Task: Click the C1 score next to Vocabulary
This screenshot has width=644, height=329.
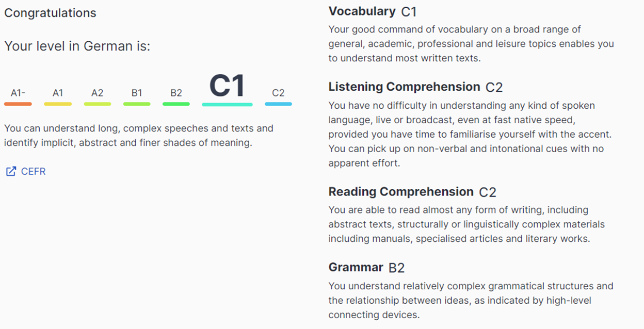Action: [x=409, y=12]
